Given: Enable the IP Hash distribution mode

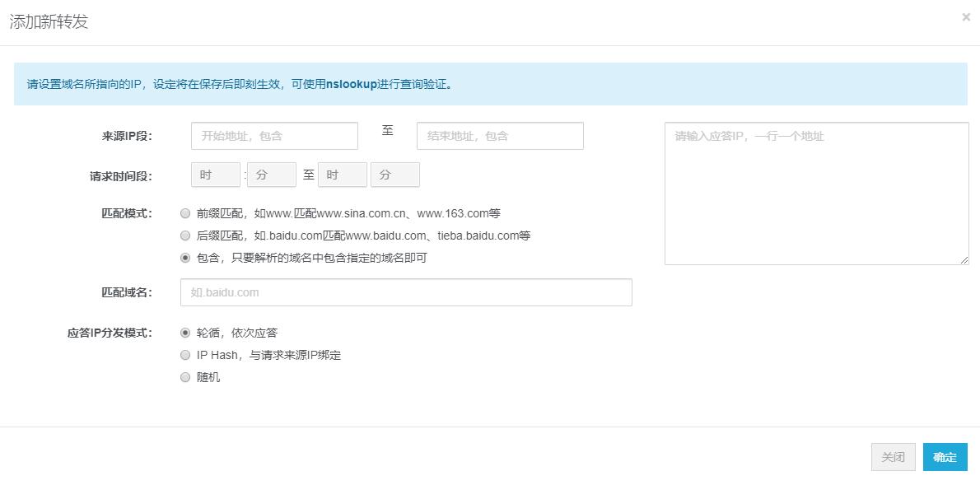Looking at the screenshot, I should (x=185, y=355).
